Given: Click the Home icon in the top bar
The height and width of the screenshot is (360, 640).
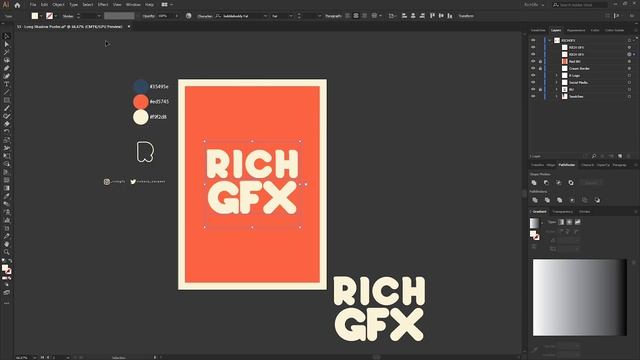Looking at the screenshot, I should point(17,5).
